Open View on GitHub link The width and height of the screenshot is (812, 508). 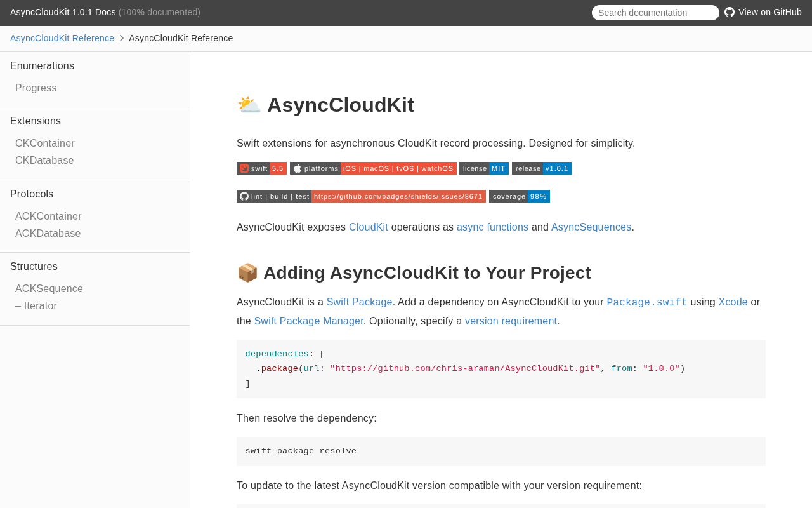pyautogui.click(x=769, y=12)
